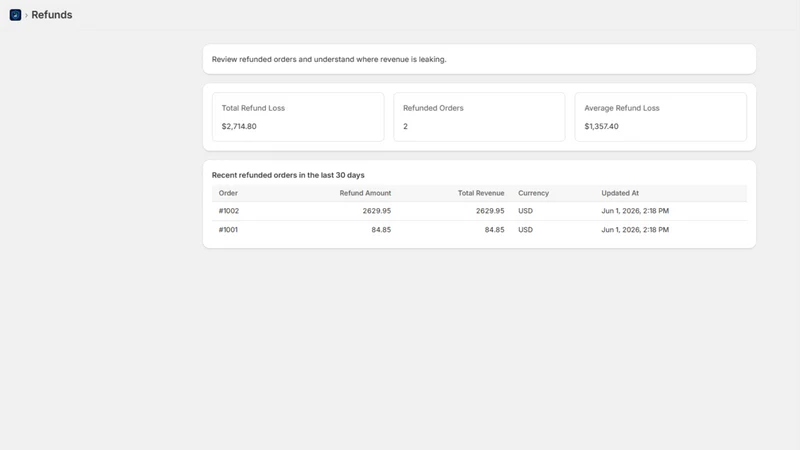Click the Total Revenue column header
This screenshot has height=450, width=800.
[x=481, y=193]
